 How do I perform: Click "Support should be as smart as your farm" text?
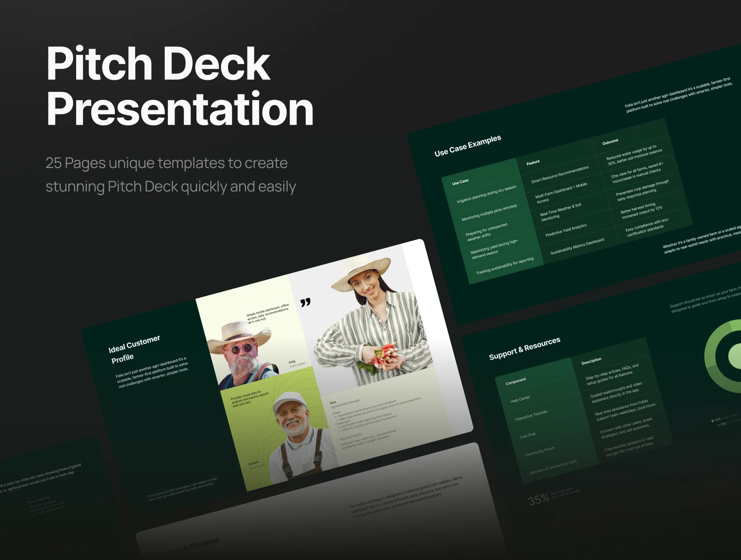point(706,299)
